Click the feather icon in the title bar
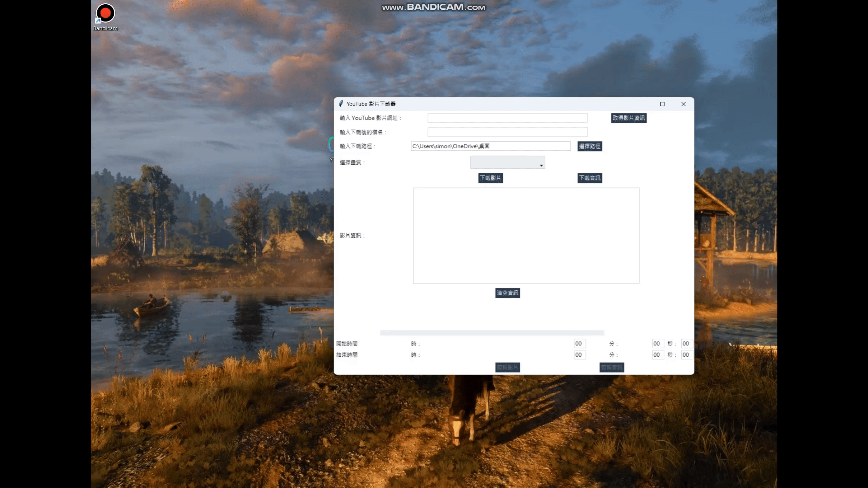This screenshot has width=868, height=488. click(341, 104)
